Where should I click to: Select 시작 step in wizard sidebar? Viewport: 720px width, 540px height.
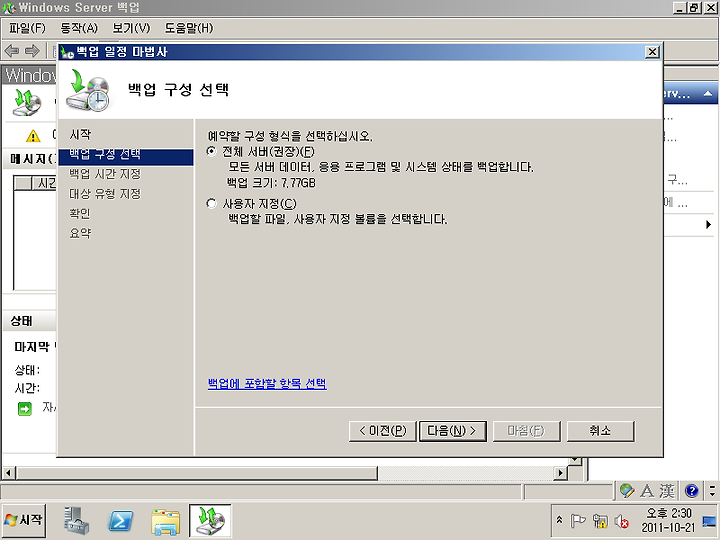80,134
